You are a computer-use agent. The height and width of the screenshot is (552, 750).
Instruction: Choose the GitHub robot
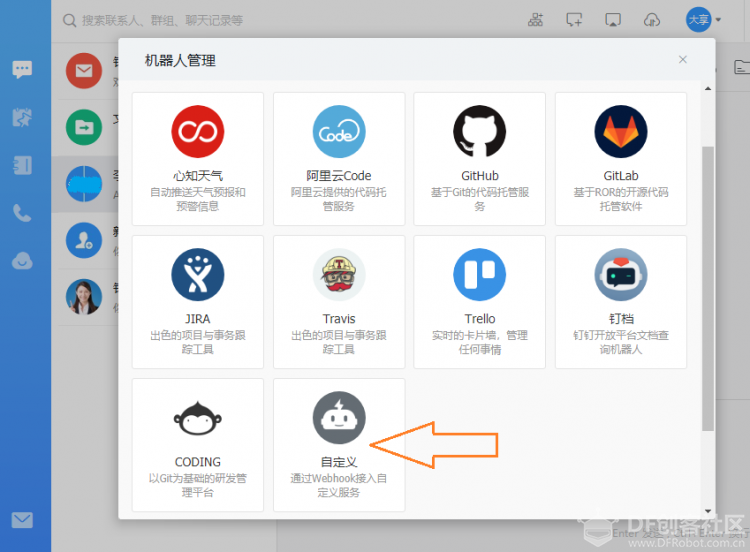479,159
